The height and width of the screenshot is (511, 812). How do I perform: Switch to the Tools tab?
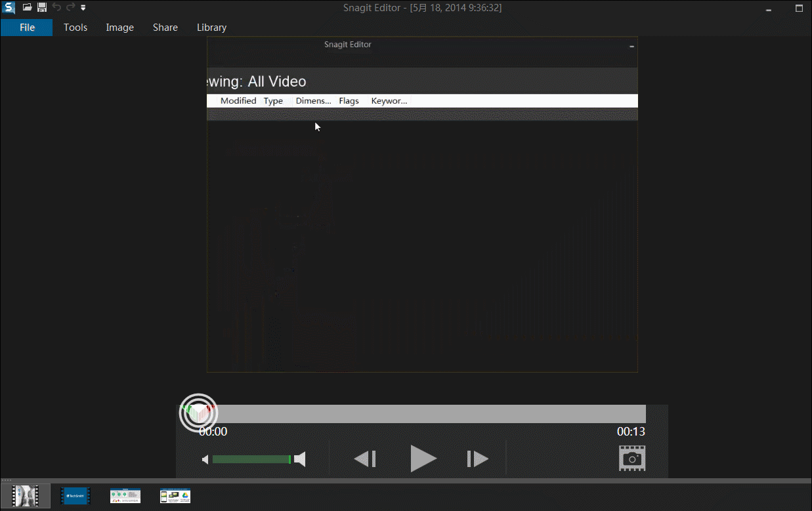75,28
